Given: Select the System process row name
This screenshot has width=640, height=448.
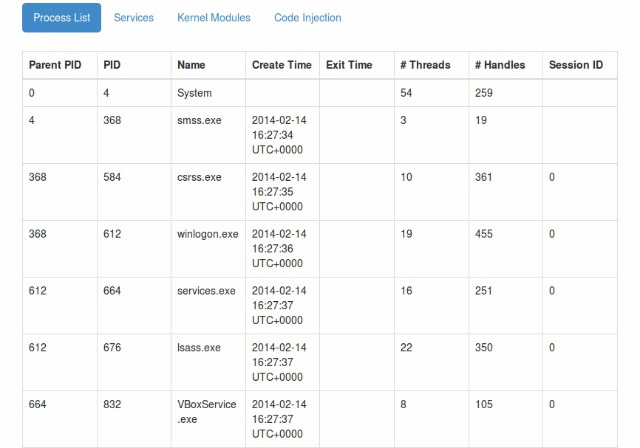Looking at the screenshot, I should (x=194, y=93).
